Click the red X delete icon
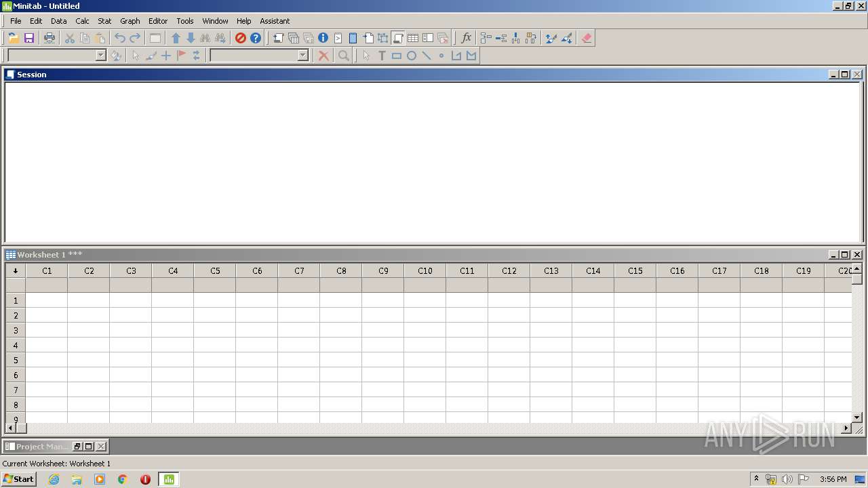This screenshot has height=488, width=868. coord(324,56)
